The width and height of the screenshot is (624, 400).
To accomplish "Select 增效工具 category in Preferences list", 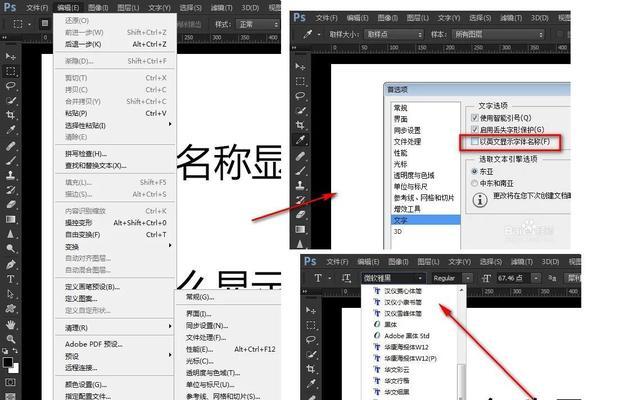I will point(426,209).
